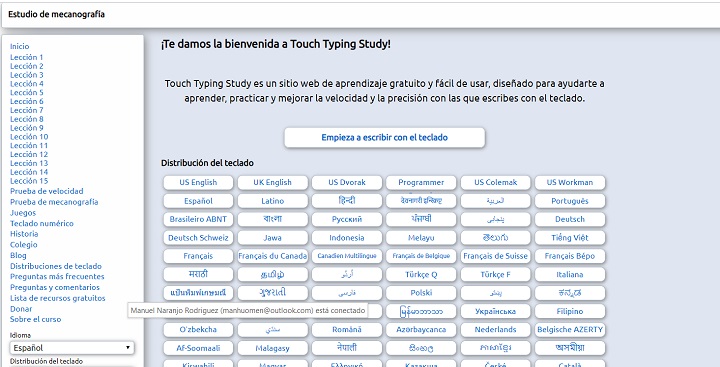Viewport: 720px width, 367px height.
Task: Select Türkçe F keyboard layout
Action: tap(495, 274)
